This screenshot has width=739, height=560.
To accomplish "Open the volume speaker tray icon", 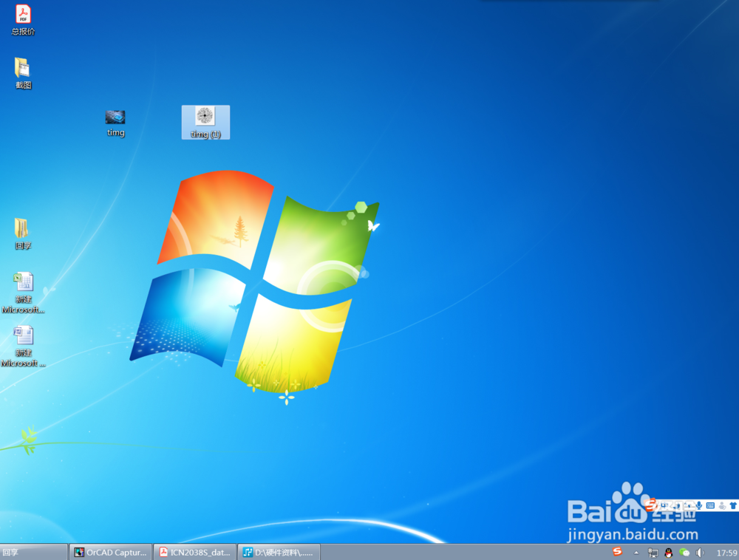I will tap(700, 553).
